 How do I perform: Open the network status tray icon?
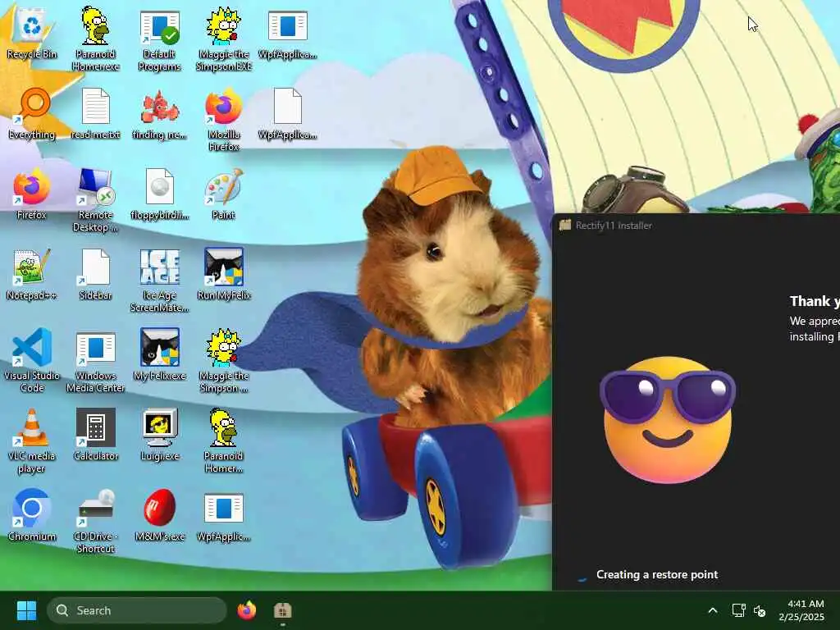click(x=739, y=610)
